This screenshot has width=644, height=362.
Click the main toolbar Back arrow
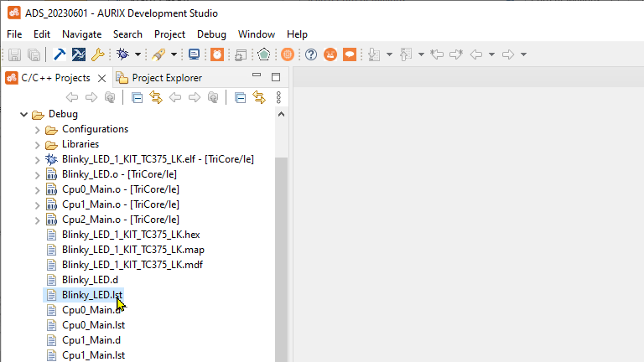476,54
